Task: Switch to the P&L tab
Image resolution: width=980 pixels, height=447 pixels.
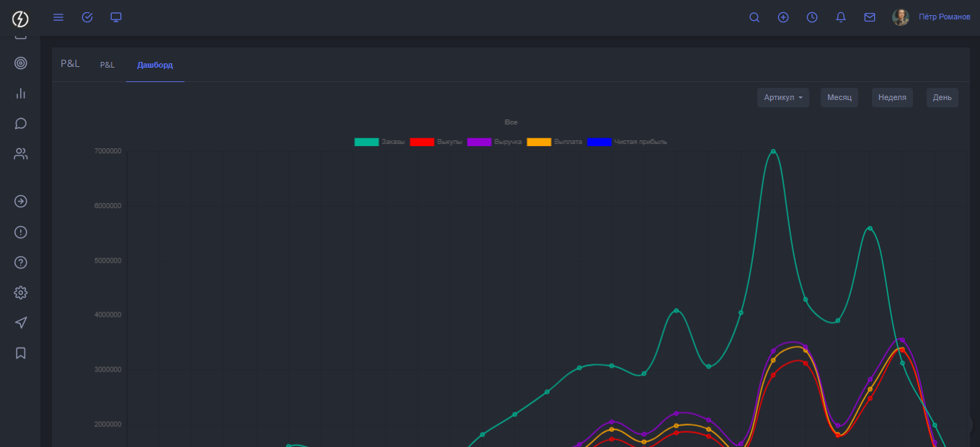Action: click(x=107, y=65)
